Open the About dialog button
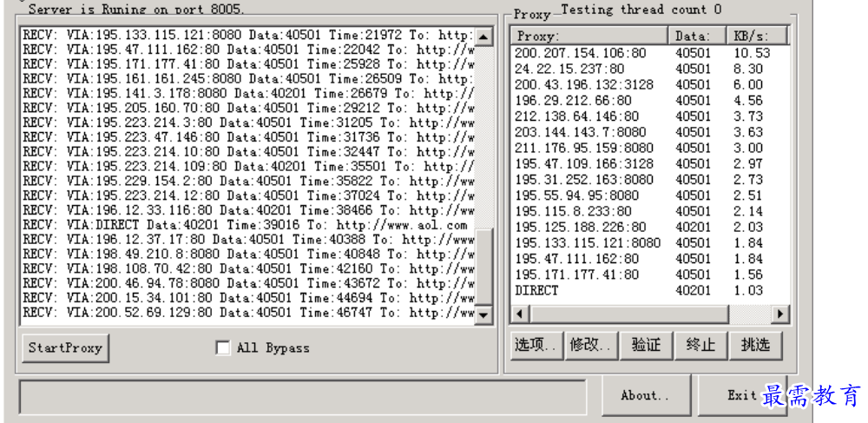The image size is (868, 423). (646, 395)
